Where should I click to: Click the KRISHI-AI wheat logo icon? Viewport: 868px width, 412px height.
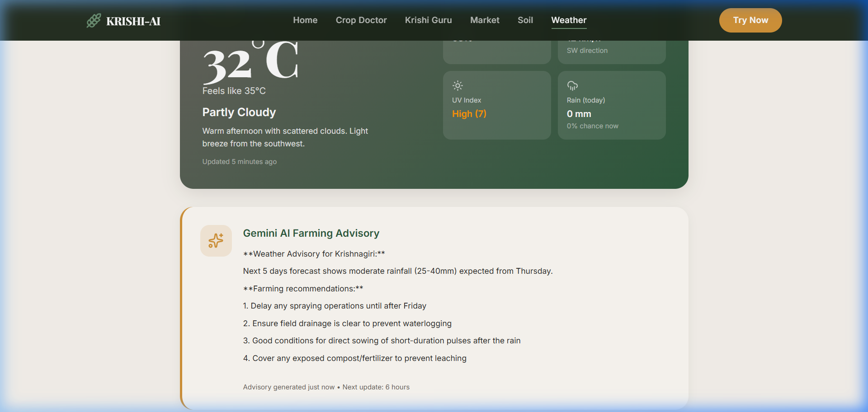coord(94,20)
